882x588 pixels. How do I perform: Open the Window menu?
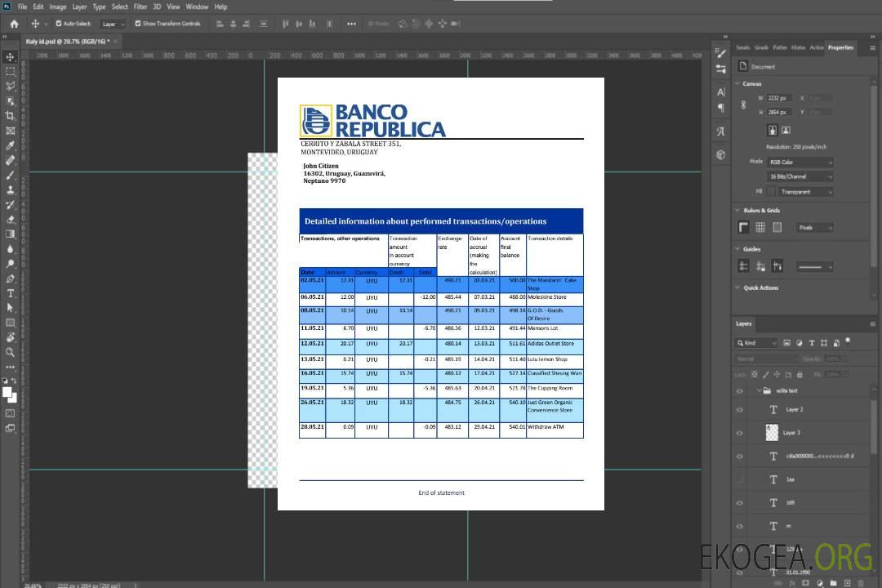197,7
